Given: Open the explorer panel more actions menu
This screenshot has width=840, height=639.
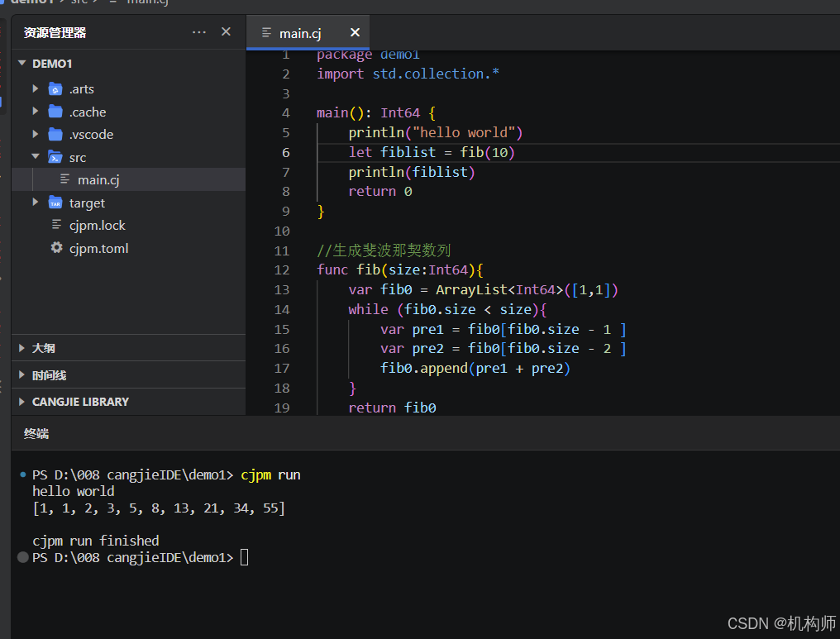Looking at the screenshot, I should pos(199,32).
